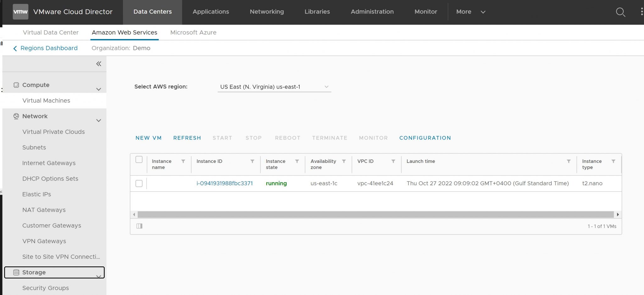Open the filter on the Launch time column
Viewport: 644px width, 295px height.
(x=569, y=161)
